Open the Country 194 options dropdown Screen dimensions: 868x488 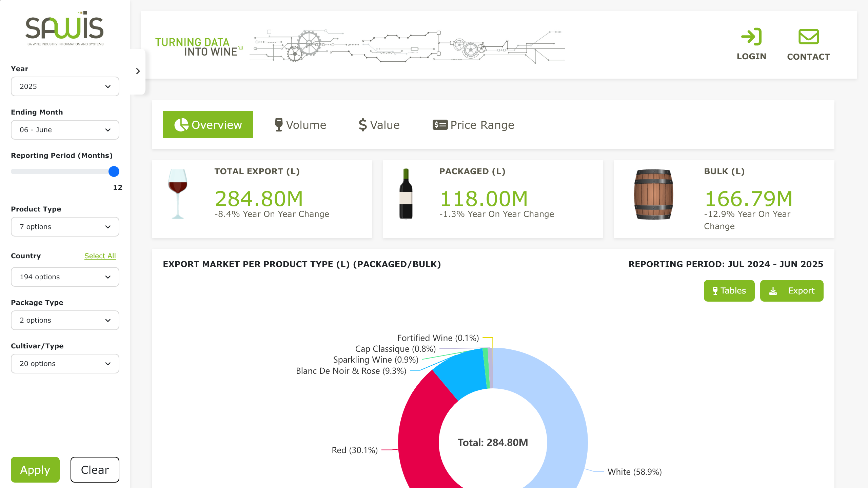[65, 277]
